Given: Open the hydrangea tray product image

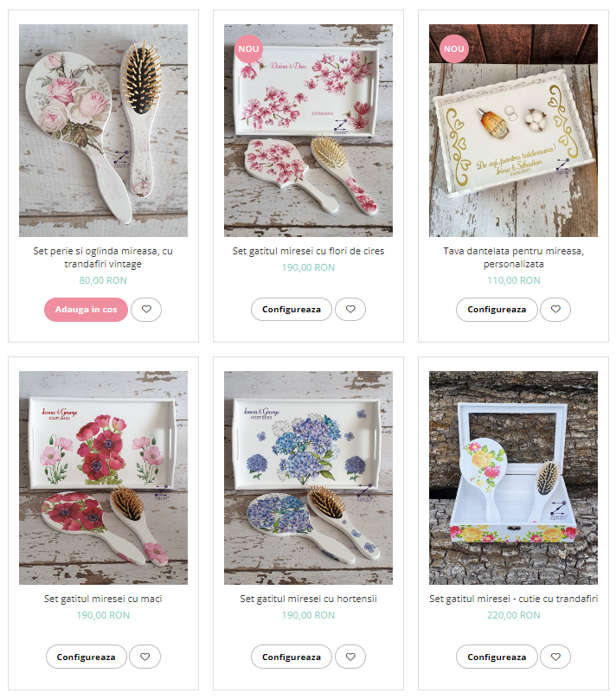Looking at the screenshot, I should [309, 478].
